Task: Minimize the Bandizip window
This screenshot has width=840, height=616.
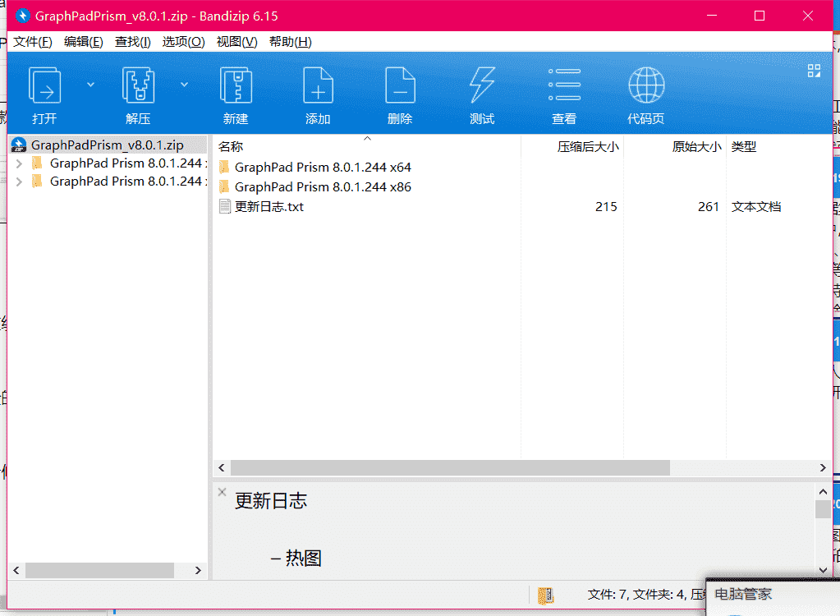Action: [x=711, y=16]
